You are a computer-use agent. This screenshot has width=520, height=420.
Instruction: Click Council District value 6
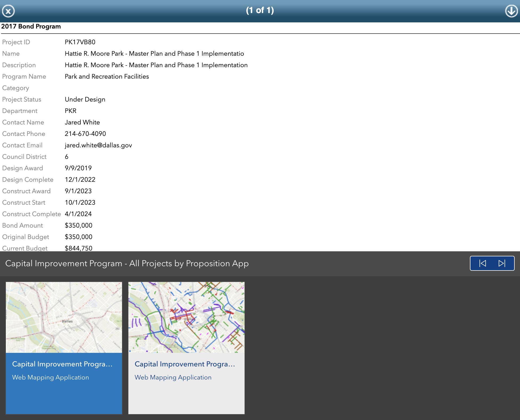coord(67,157)
